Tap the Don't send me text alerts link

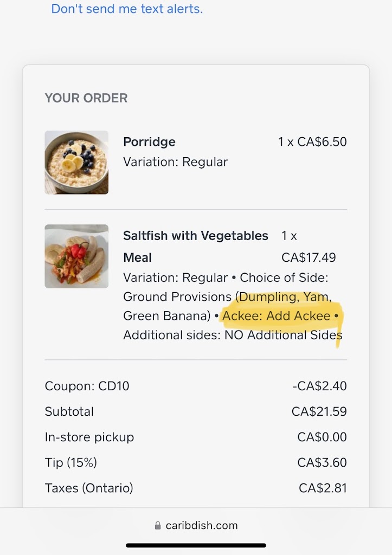[127, 9]
